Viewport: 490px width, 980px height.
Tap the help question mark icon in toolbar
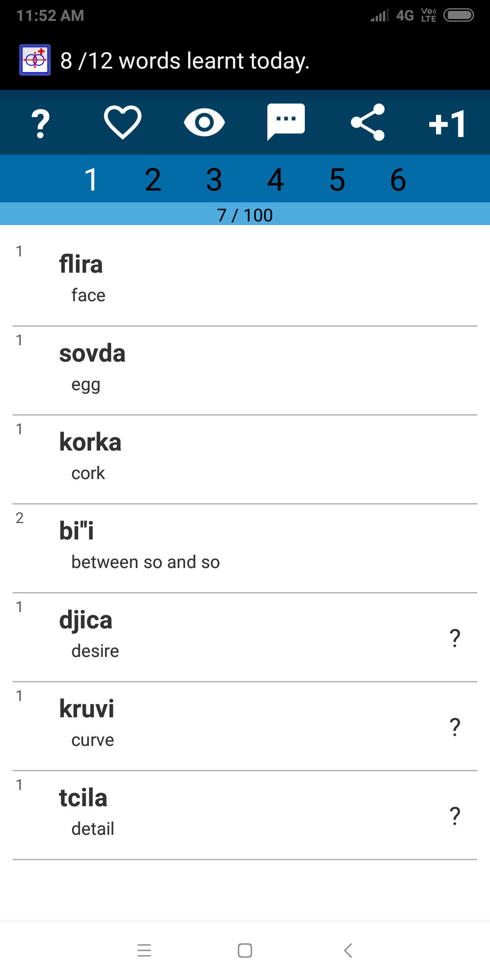point(40,123)
